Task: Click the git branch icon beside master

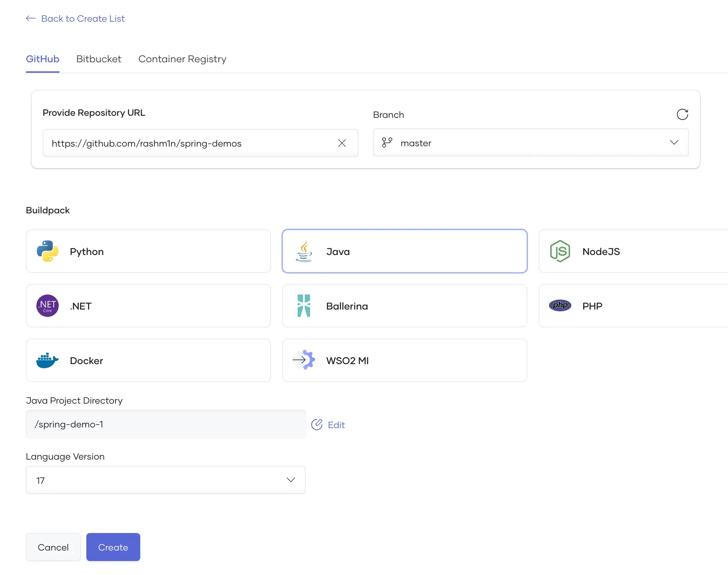Action: pyautogui.click(x=387, y=142)
